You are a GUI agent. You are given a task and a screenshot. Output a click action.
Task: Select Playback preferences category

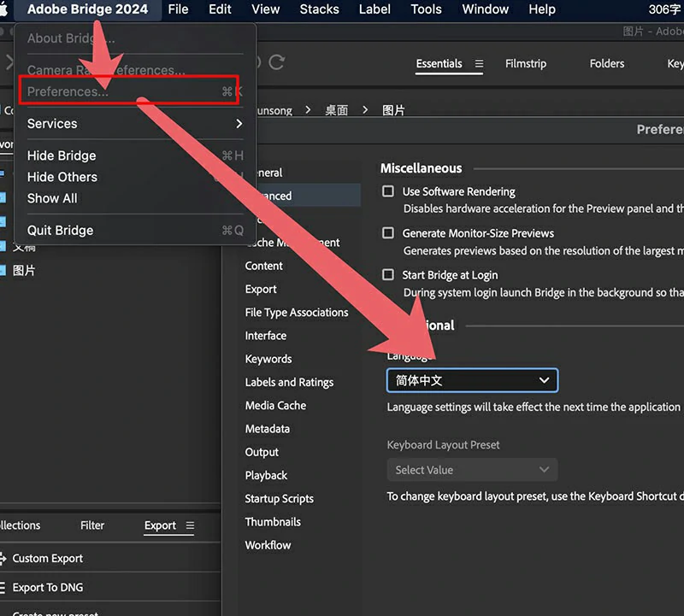pos(266,475)
